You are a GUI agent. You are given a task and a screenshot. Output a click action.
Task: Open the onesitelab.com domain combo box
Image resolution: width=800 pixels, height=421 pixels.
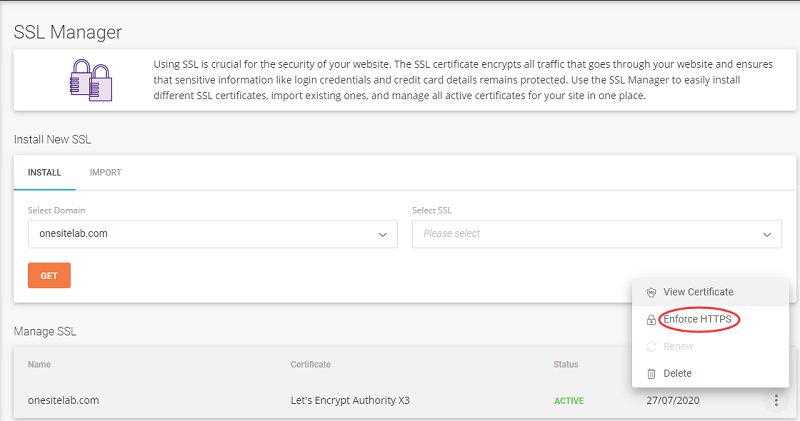point(213,234)
